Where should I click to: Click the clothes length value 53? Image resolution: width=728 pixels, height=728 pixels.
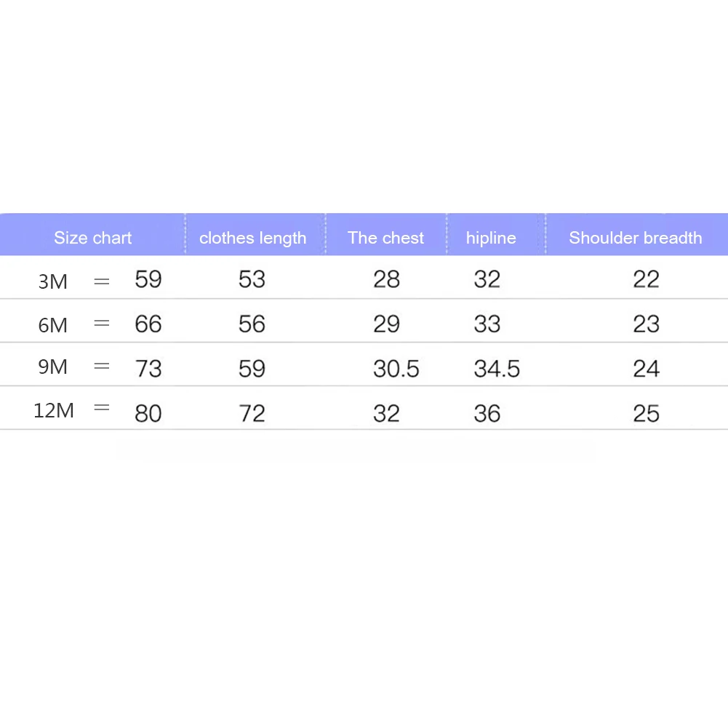click(252, 279)
